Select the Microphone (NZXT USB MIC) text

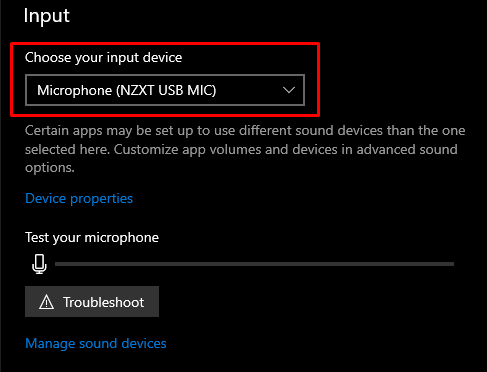pyautogui.click(x=127, y=90)
